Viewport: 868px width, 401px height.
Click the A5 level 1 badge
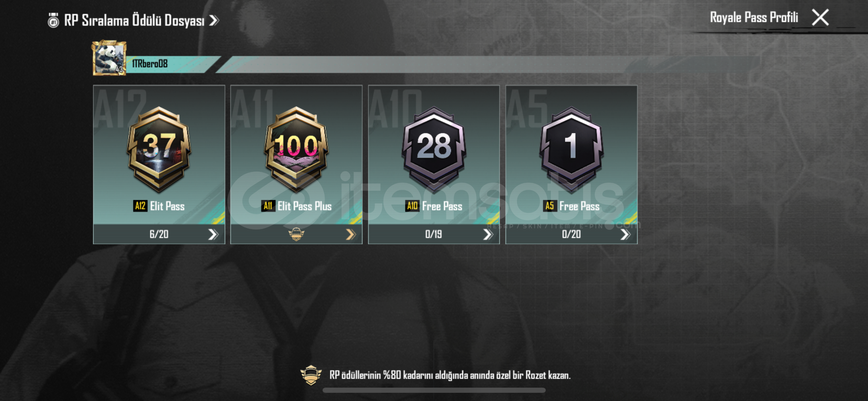[571, 149]
